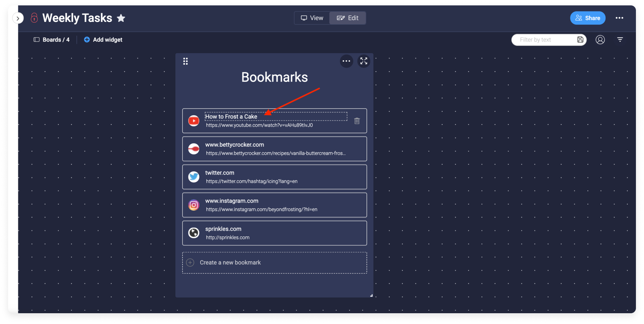644x324 pixels.
Task: Click the Weekly Tasks dashboard title
Action: [77, 18]
